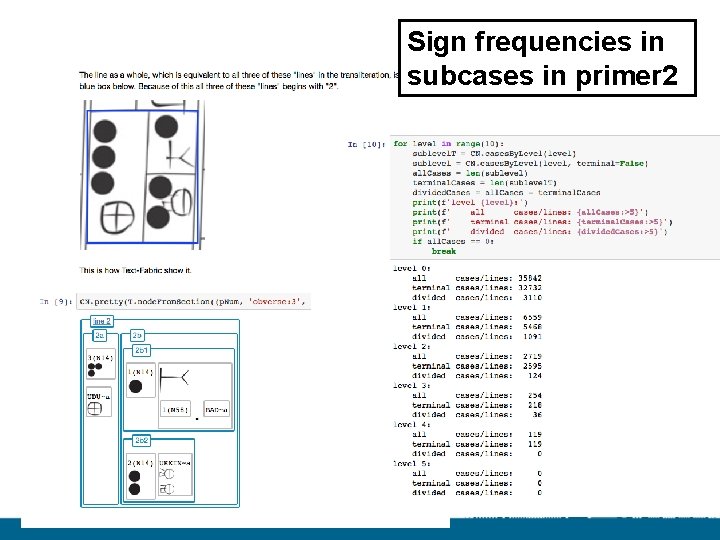Viewport: 720px width, 540px height.
Task: Click the 'if allCases == 0:' code line
Action: (453, 241)
